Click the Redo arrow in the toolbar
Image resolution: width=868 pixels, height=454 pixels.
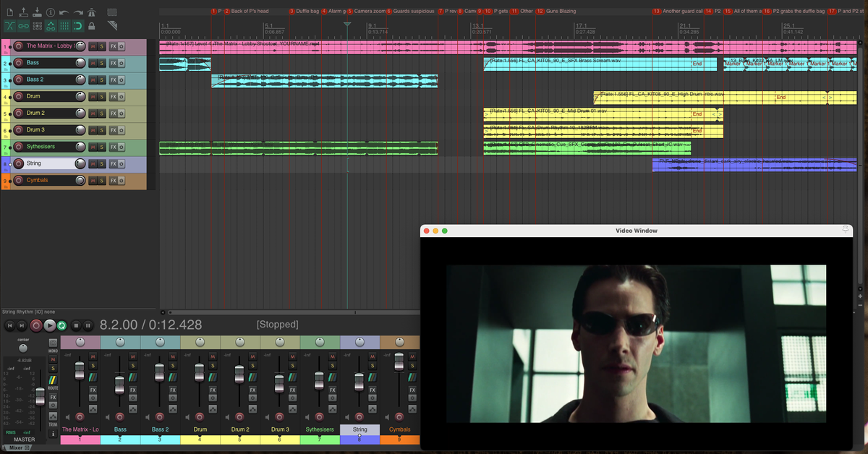pos(78,12)
